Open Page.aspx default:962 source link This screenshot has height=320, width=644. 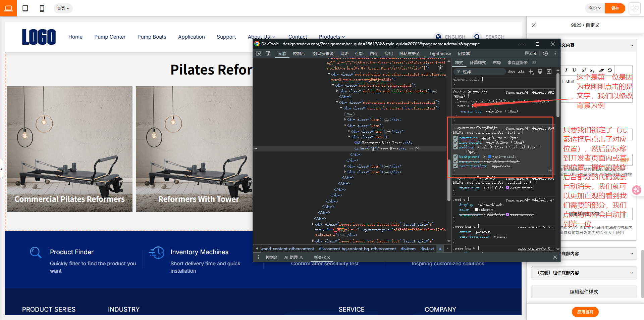530,92
